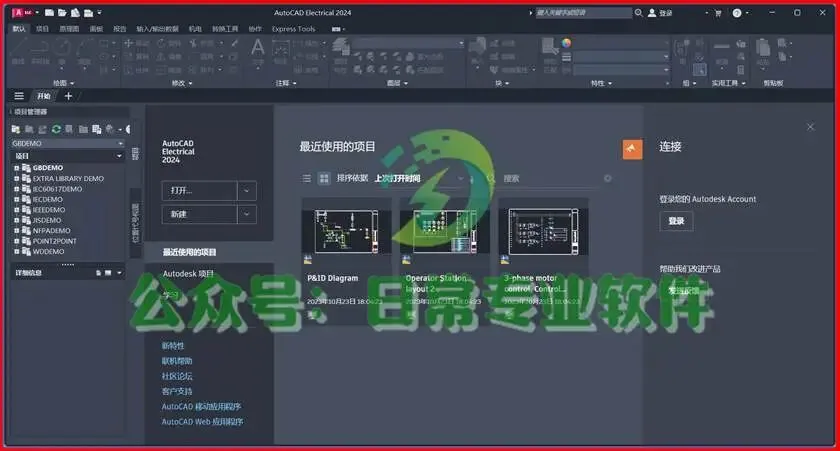
Task: Add a new drawing tab with plus icon
Action: click(68, 96)
